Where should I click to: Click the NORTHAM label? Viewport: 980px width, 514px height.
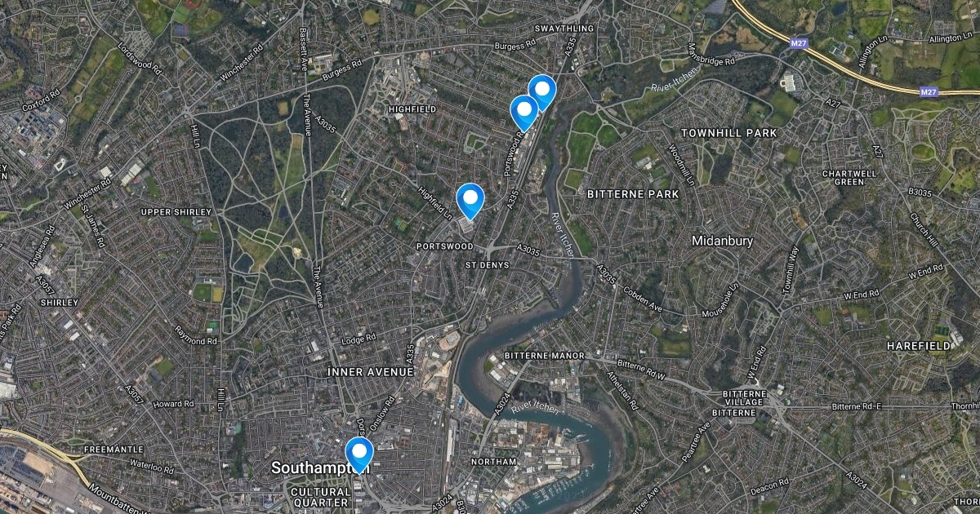[494, 462]
